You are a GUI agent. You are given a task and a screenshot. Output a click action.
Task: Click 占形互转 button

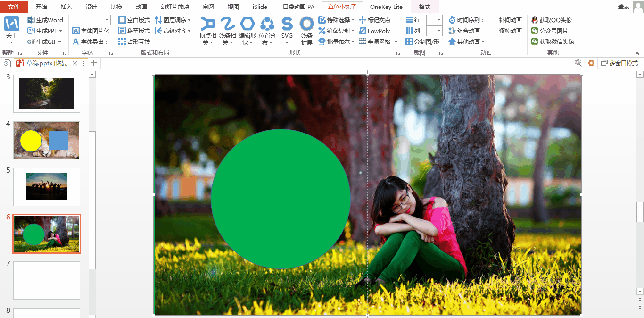click(x=134, y=42)
